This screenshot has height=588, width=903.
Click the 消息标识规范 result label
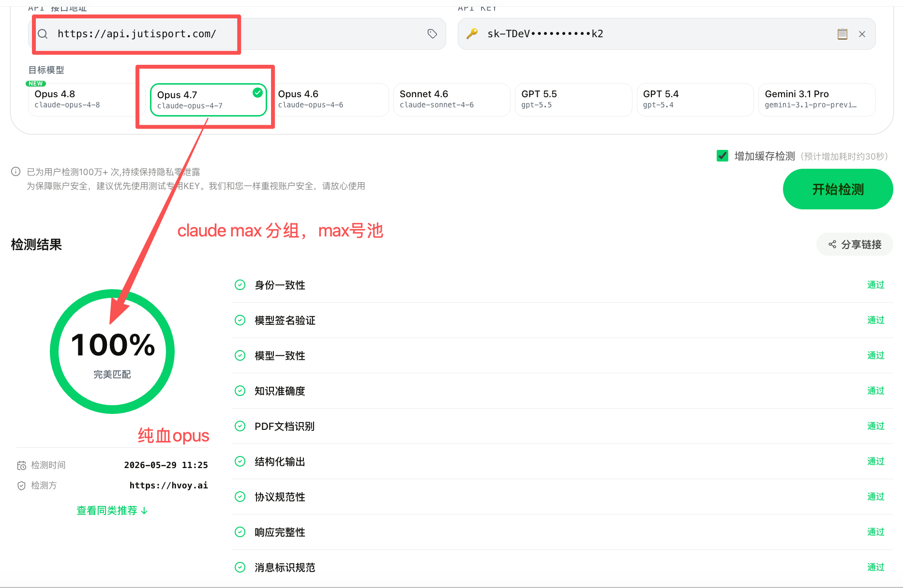click(285, 568)
